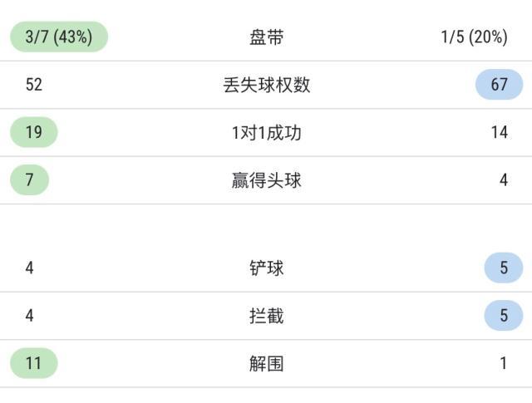Click the blue 5 in the 铲球 row
This screenshot has height=403, width=532.
pos(504,268)
